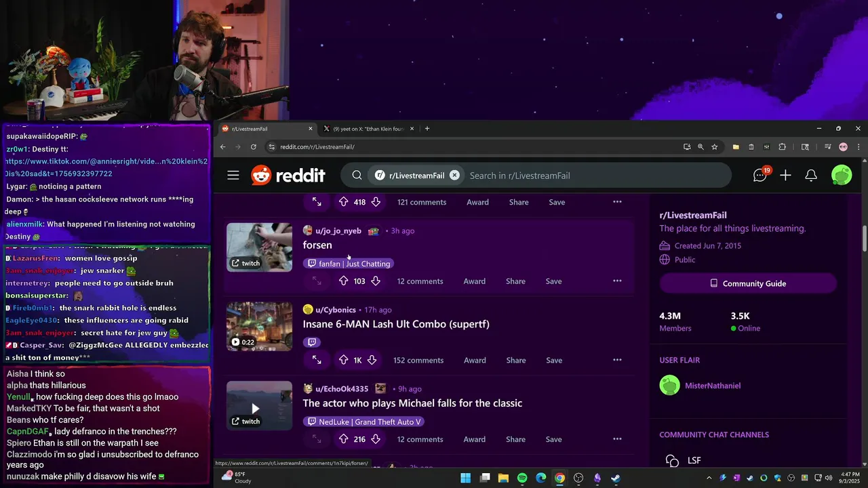Open the Chrome three-dot menu
The image size is (868, 488).
point(859,147)
